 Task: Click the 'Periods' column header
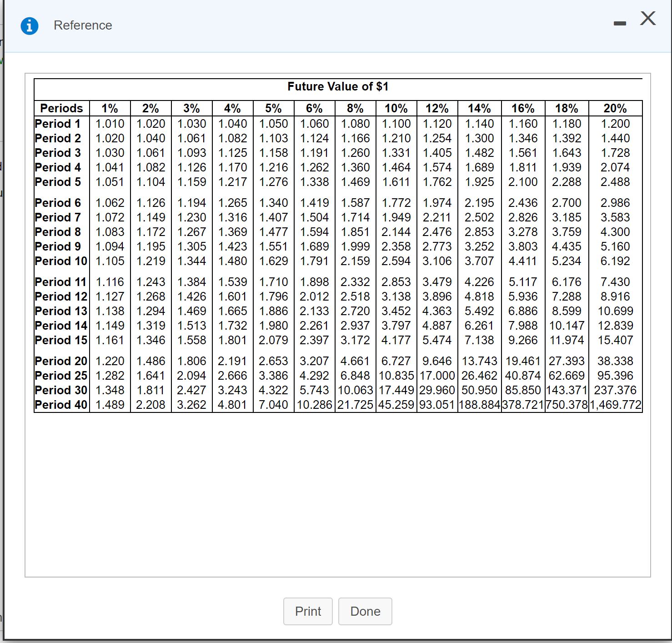(x=62, y=108)
